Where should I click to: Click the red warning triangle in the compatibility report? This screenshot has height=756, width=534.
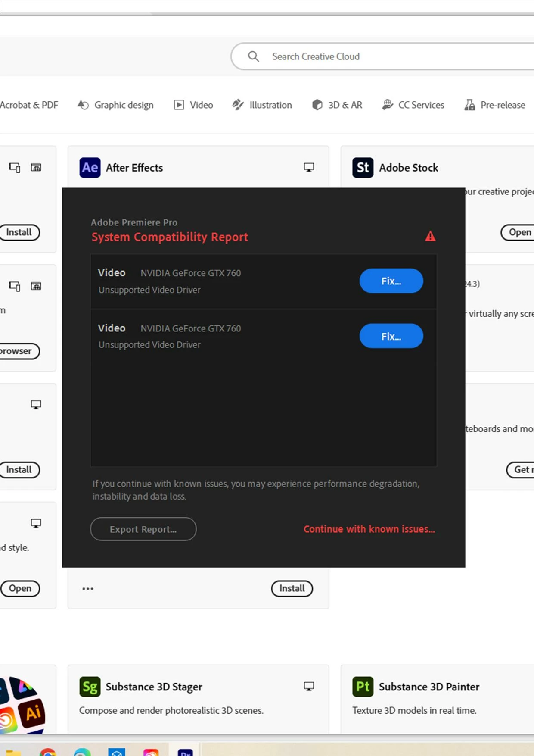pyautogui.click(x=430, y=236)
